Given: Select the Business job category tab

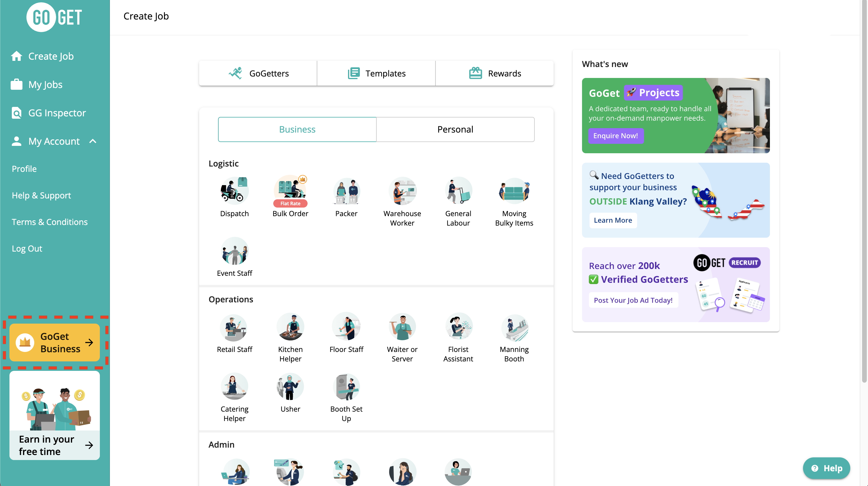Looking at the screenshot, I should coord(297,129).
